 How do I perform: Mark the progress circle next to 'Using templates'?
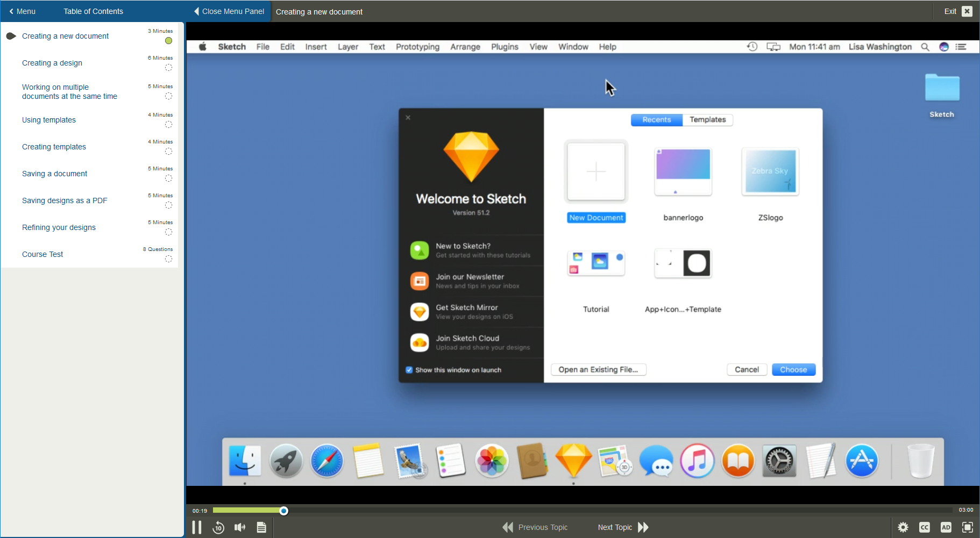point(168,125)
